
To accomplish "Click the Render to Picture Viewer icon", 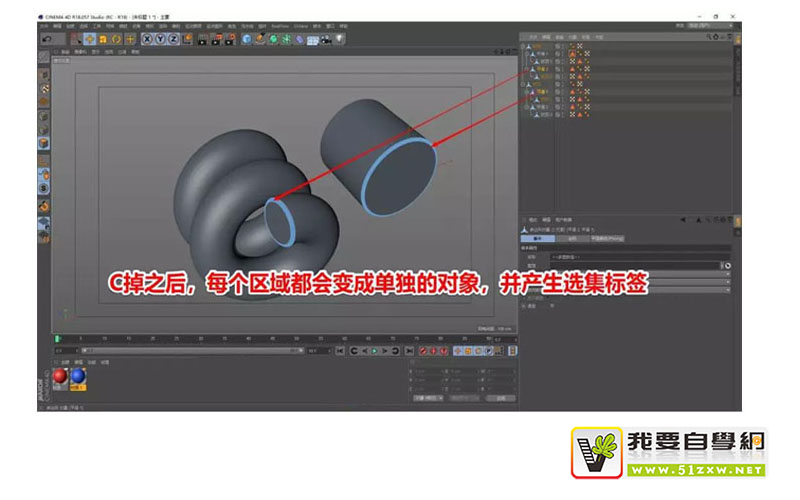I will [215, 39].
